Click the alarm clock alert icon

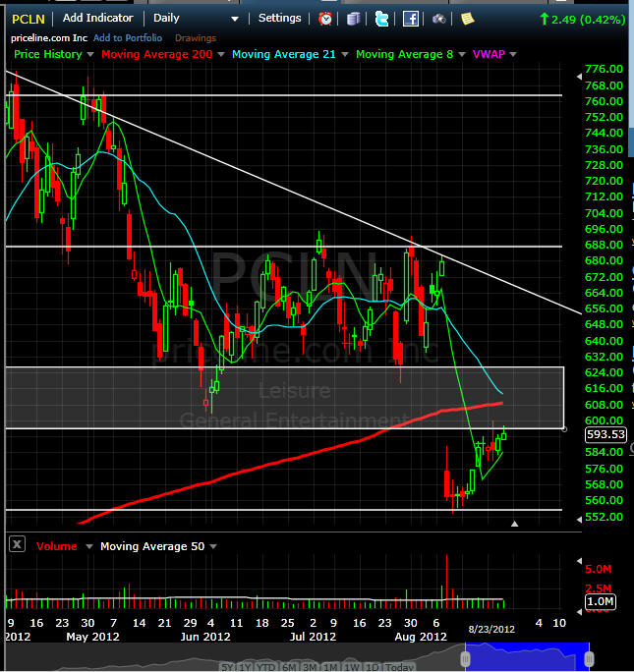(325, 19)
